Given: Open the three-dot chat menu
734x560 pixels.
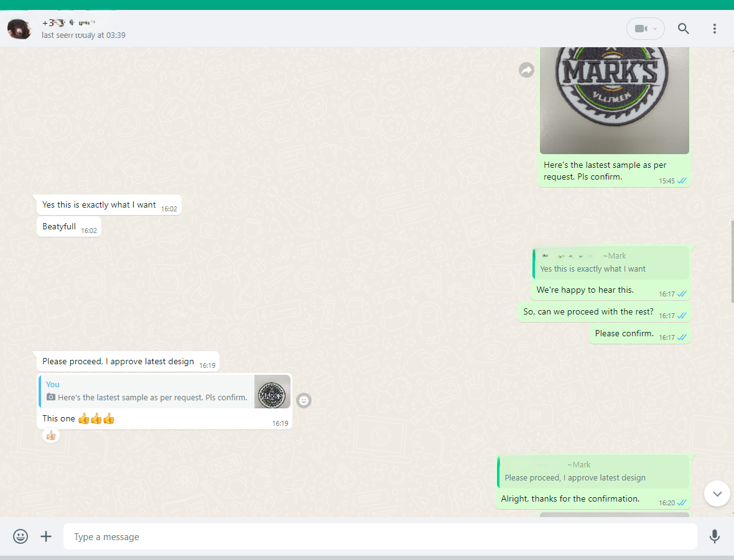Looking at the screenshot, I should coord(714,29).
